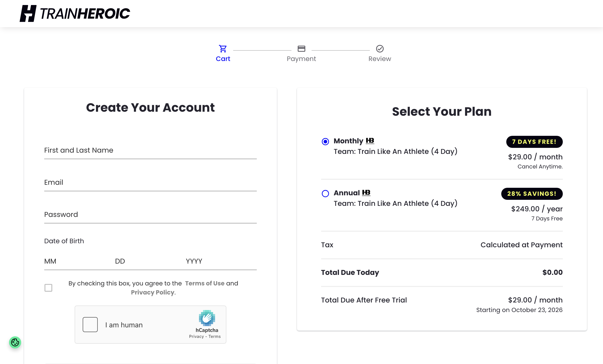This screenshot has width=603, height=364.
Task: Click the logo badge beside Annual
Action: [366, 193]
